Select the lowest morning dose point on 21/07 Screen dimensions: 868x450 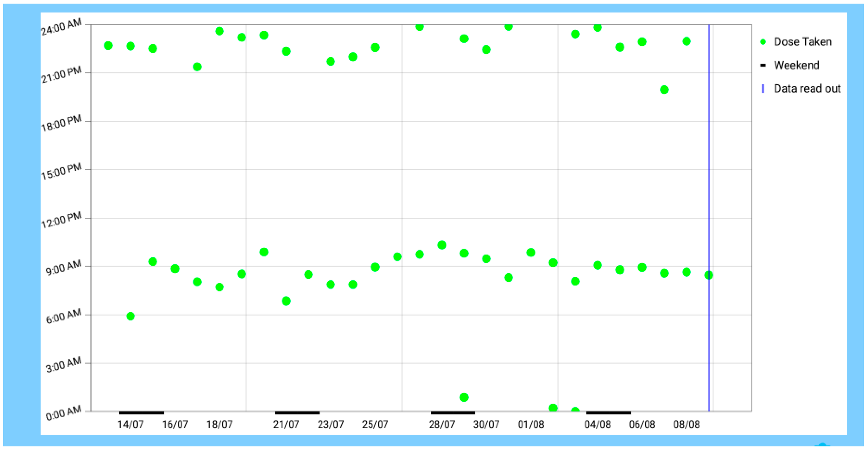click(x=286, y=301)
